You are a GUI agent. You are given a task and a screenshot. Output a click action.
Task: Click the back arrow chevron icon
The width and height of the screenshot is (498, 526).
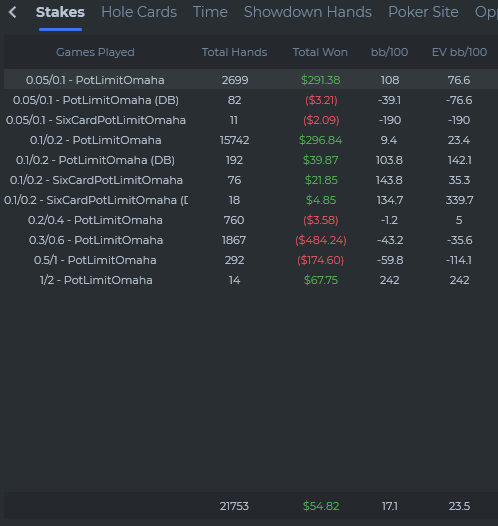(13, 12)
